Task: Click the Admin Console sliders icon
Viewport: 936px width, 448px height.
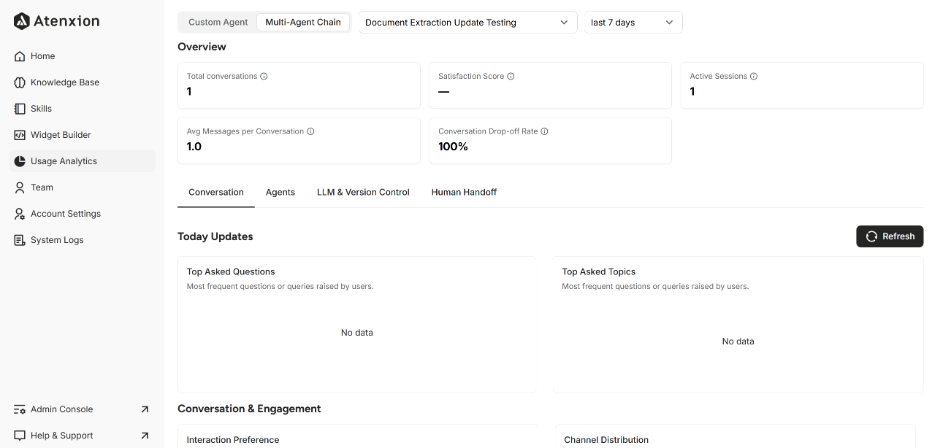Action: pos(19,409)
